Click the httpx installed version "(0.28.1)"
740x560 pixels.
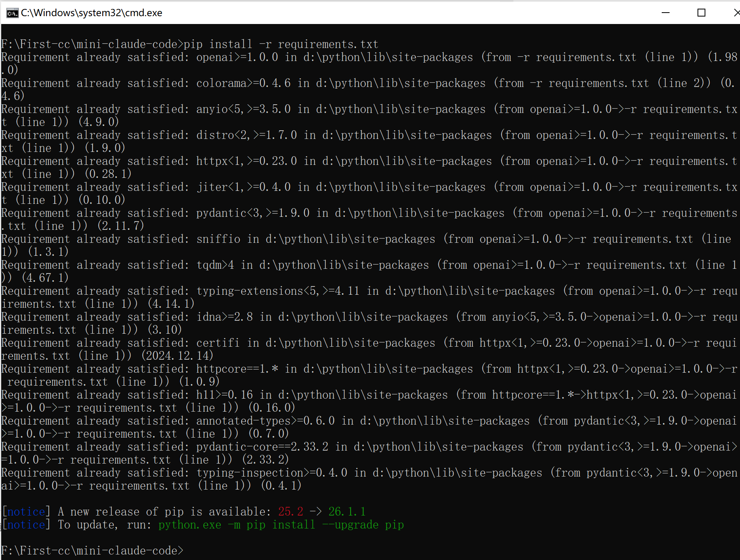click(x=108, y=174)
